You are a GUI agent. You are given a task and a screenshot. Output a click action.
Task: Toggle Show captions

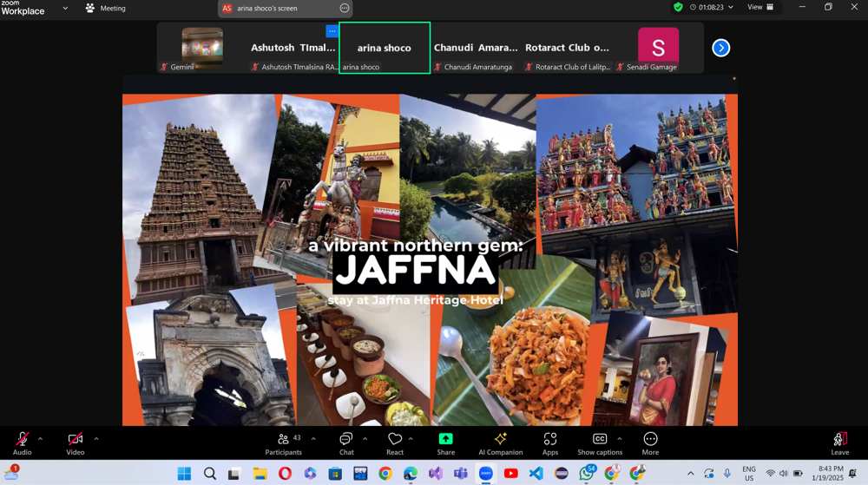point(599,442)
